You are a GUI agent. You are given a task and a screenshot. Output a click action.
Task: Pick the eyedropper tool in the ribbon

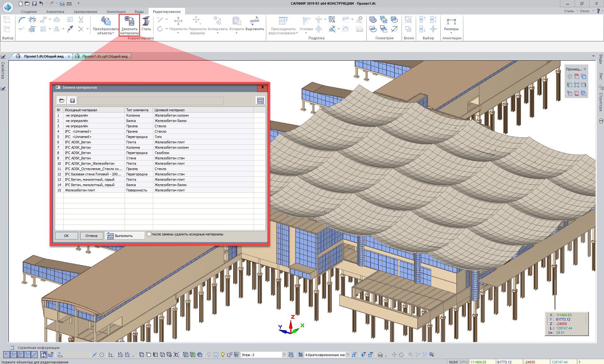tap(71, 29)
